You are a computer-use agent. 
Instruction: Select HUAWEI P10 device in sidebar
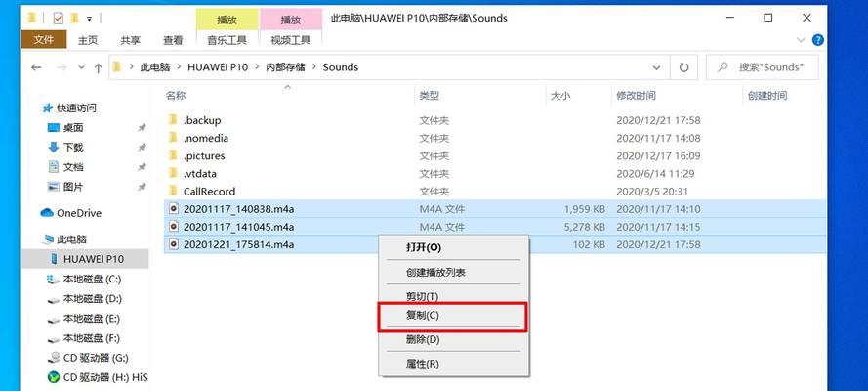pyautogui.click(x=85, y=259)
